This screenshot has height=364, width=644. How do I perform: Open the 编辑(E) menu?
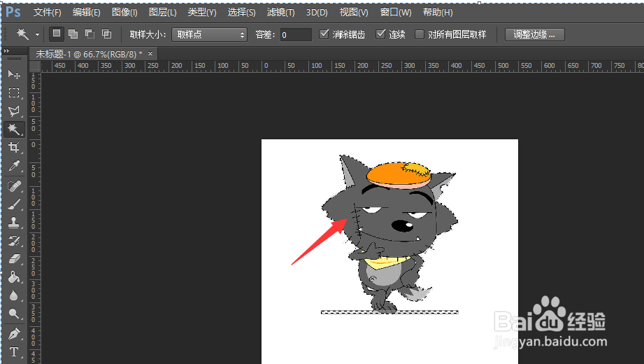(86, 13)
